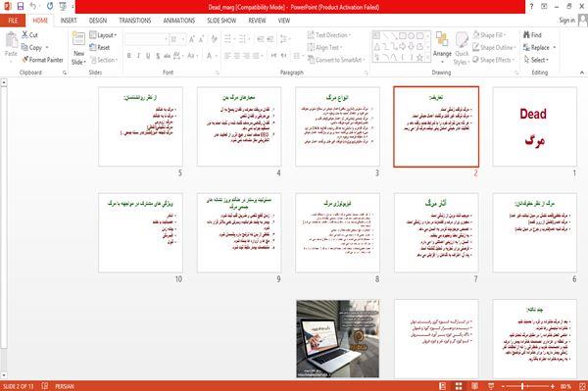588x391 pixels.
Task: Open the font color picker dropdown
Action: coord(216,56)
